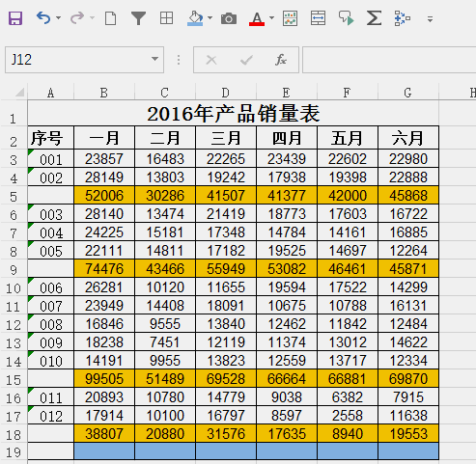Select row 9 header
Screen dimensions: 476x464
(14, 269)
